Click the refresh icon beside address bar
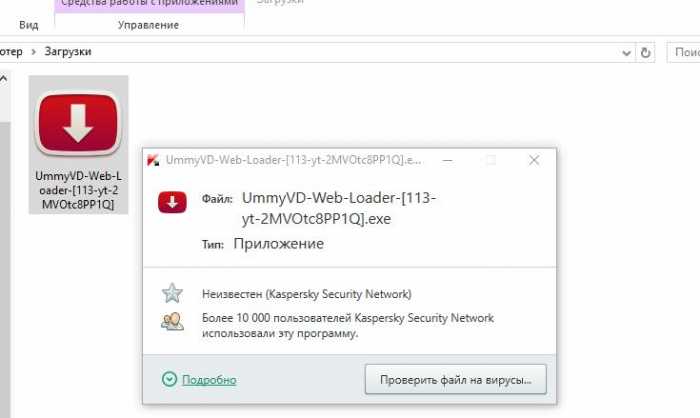The image size is (700, 418). tap(646, 53)
